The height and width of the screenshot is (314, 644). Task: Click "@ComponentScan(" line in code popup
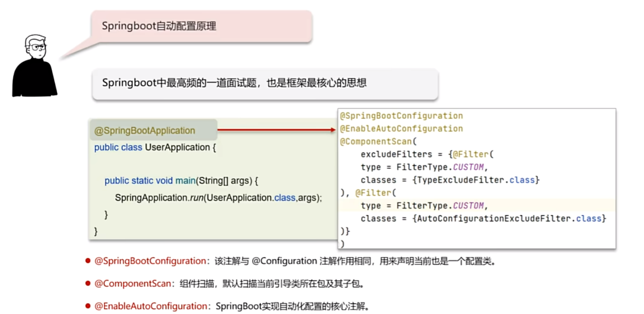coord(378,141)
